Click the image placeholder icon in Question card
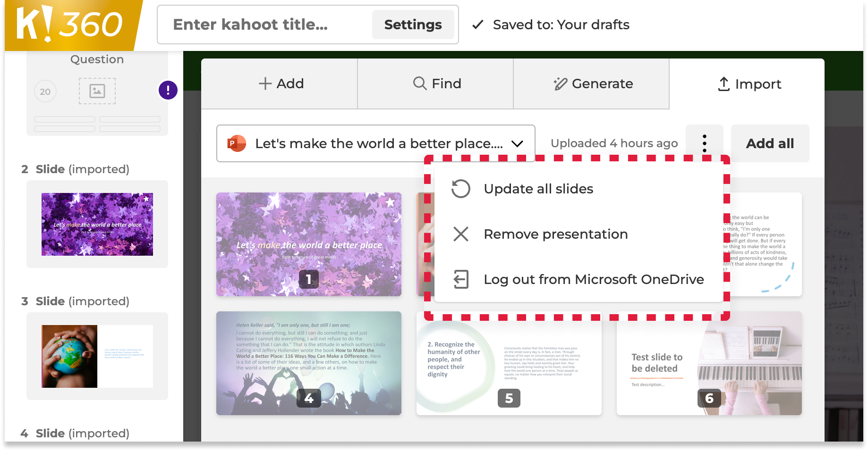 pyautogui.click(x=97, y=91)
